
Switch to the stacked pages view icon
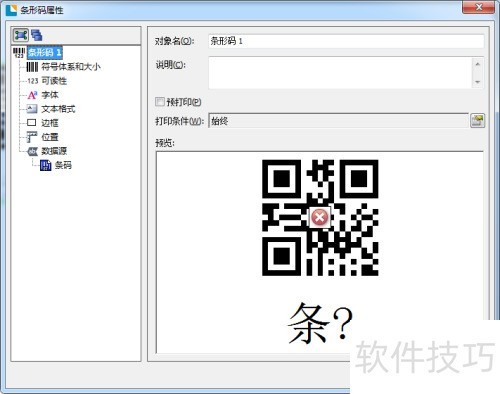click(x=37, y=35)
